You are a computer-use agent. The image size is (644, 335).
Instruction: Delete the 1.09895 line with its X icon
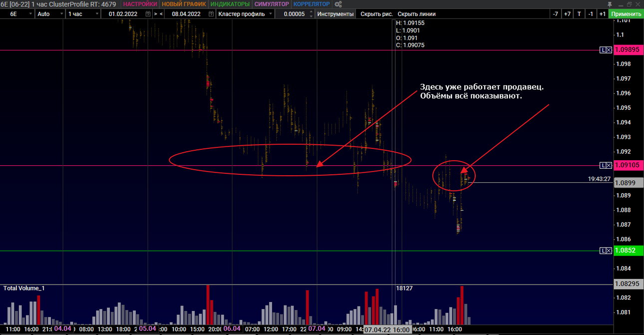609,50
